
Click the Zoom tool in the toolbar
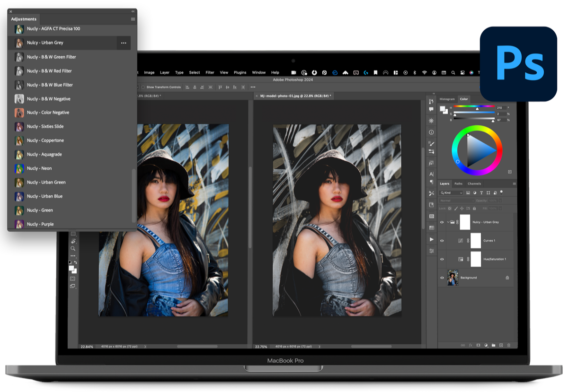click(x=73, y=248)
